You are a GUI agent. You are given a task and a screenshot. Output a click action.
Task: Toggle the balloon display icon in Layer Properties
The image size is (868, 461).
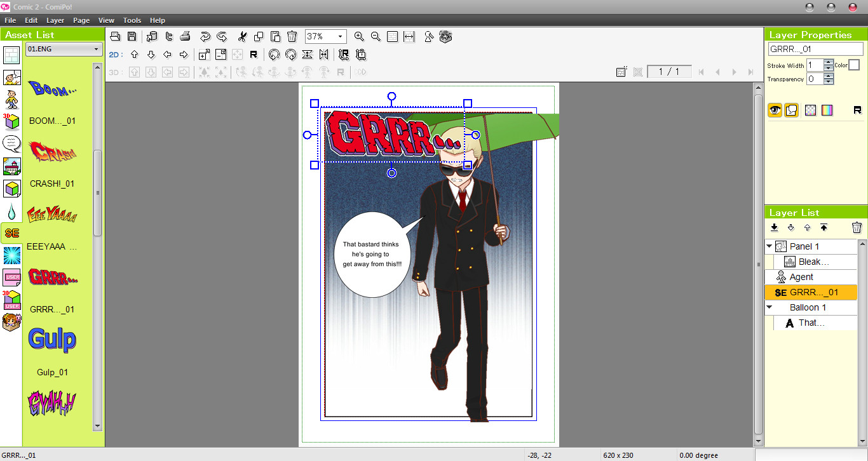click(x=791, y=110)
